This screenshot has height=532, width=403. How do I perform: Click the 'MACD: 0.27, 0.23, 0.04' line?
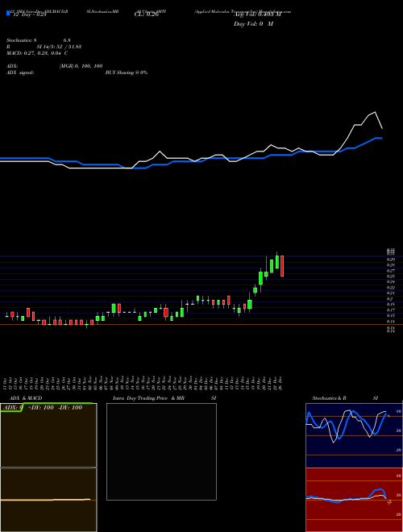[x=35, y=53]
